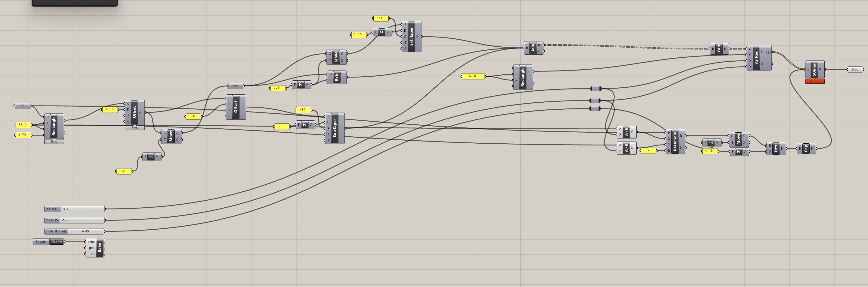Viewport: 868px width, 287px height.
Task: Click the -2.15 number panel
Action: pyautogui.click(x=110, y=109)
